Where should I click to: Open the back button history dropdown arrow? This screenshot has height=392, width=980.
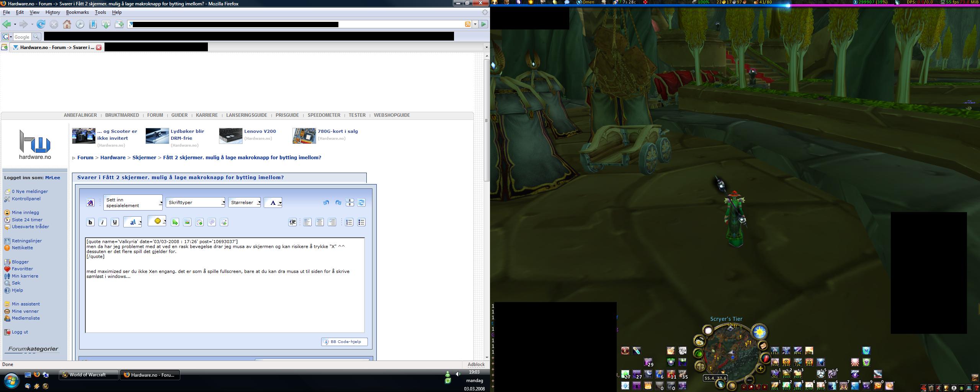click(x=15, y=24)
